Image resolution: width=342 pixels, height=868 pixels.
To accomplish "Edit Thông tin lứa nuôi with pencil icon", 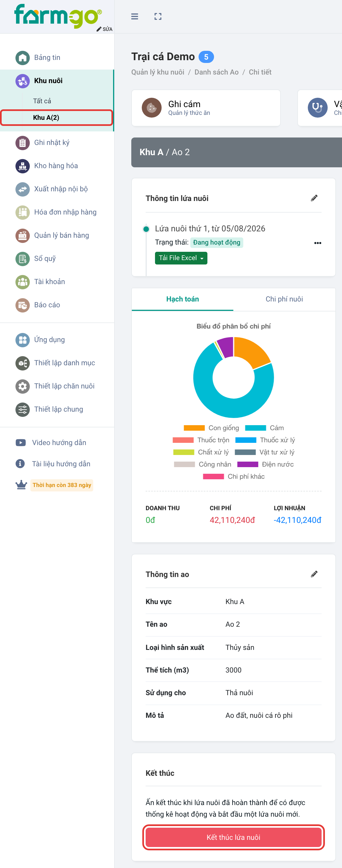I will click(314, 198).
